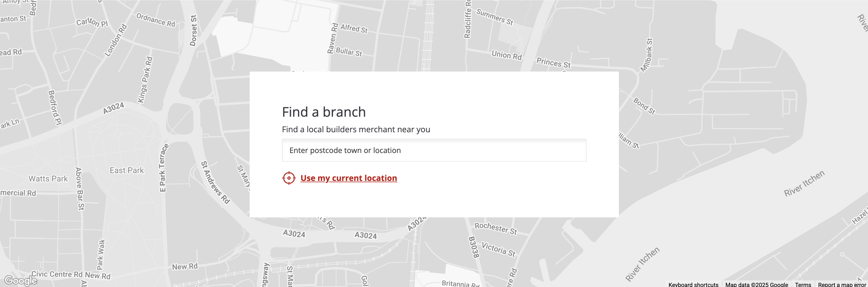
Task: Click the Ordnance Rd map label
Action: pos(156,20)
